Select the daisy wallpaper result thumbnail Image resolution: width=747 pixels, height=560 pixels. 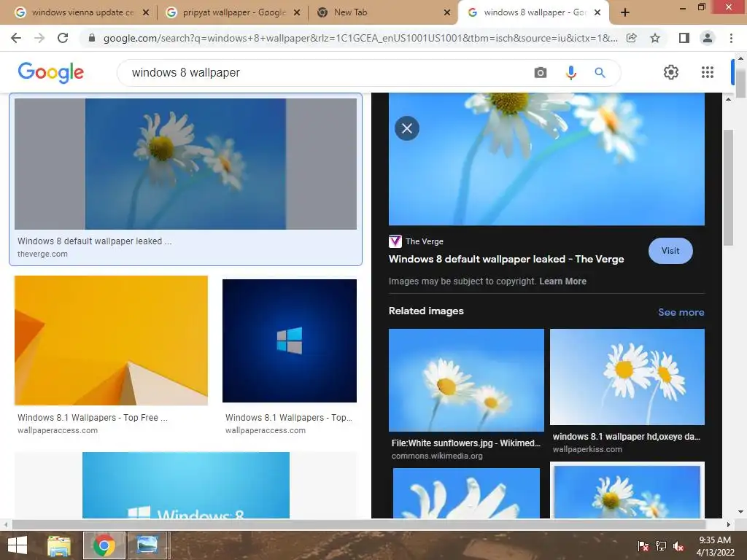(x=185, y=164)
